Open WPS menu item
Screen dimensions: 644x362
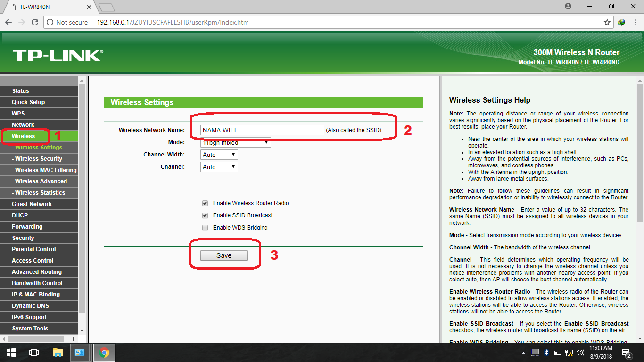click(39, 114)
